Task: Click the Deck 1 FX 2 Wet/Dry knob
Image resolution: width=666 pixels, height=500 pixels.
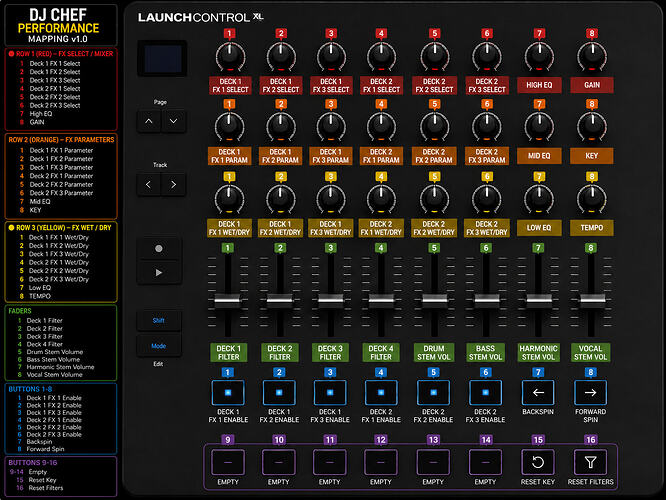Action: pos(280,199)
